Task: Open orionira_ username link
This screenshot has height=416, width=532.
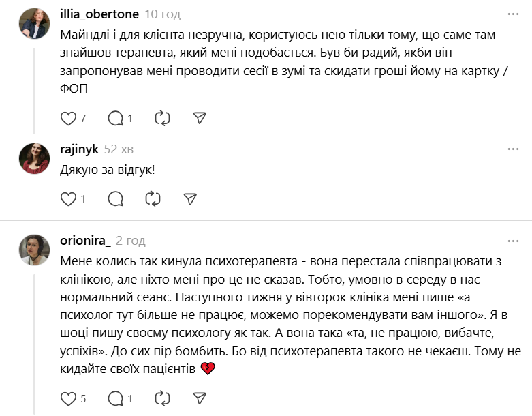Action: (x=85, y=241)
